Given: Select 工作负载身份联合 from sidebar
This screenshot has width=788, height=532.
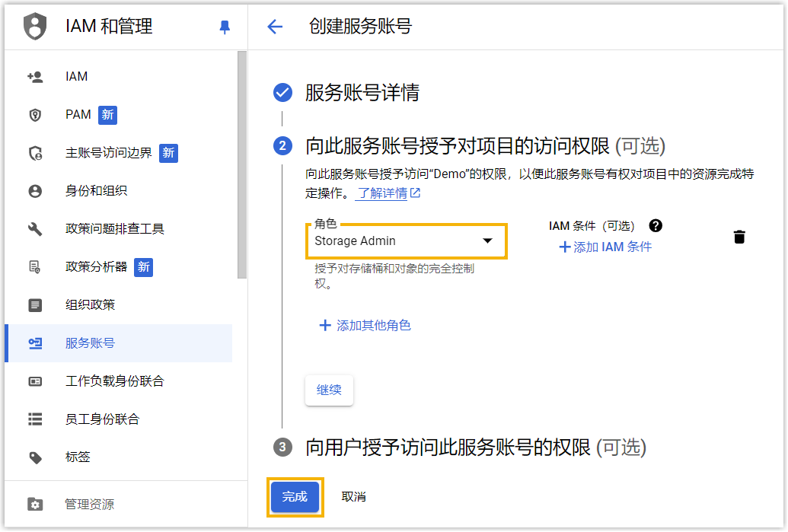Looking at the screenshot, I should [114, 381].
